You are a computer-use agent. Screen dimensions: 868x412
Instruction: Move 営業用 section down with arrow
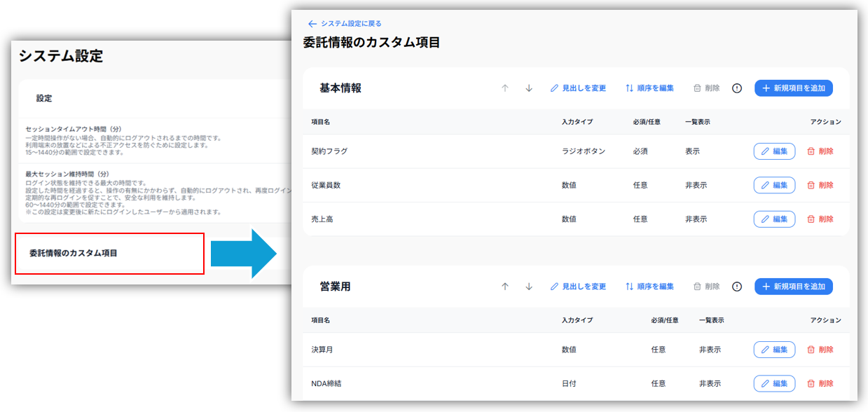click(x=529, y=287)
